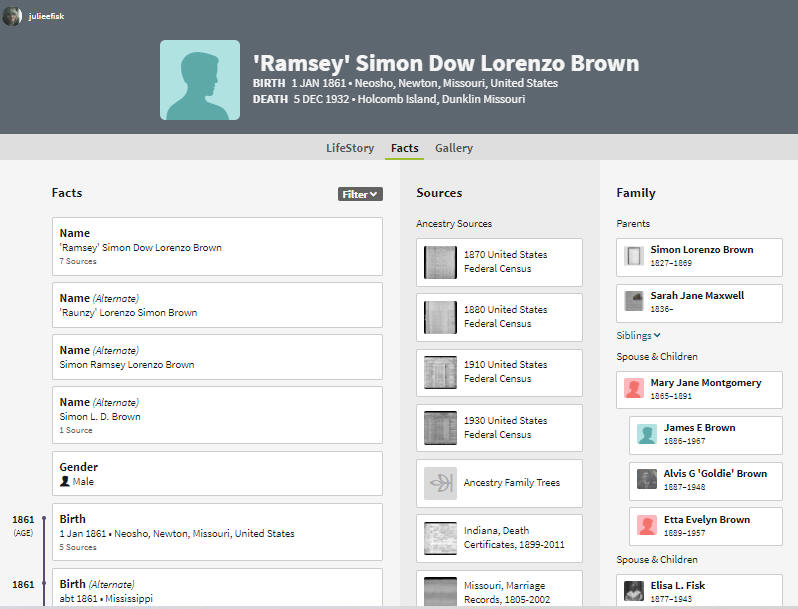Viewport: 798px width, 609px height.
Task: Click Mary Jane Montgomery's female silhouette icon
Action: (634, 389)
